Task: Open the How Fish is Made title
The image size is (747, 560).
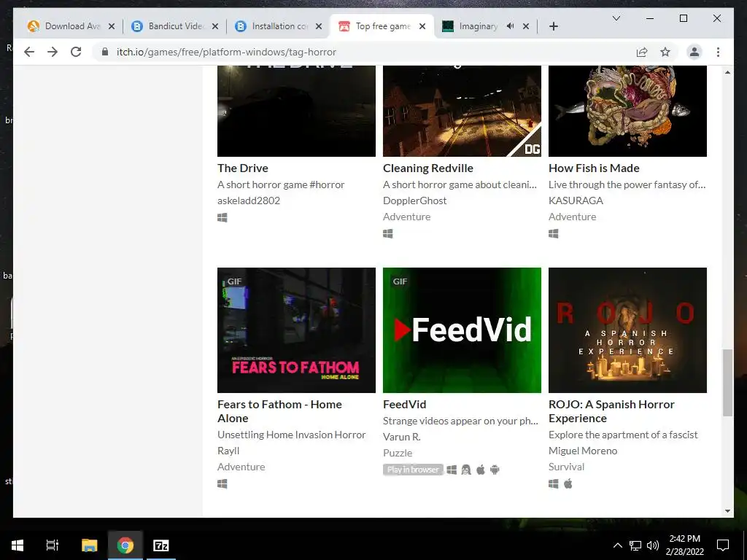Action: click(x=594, y=168)
